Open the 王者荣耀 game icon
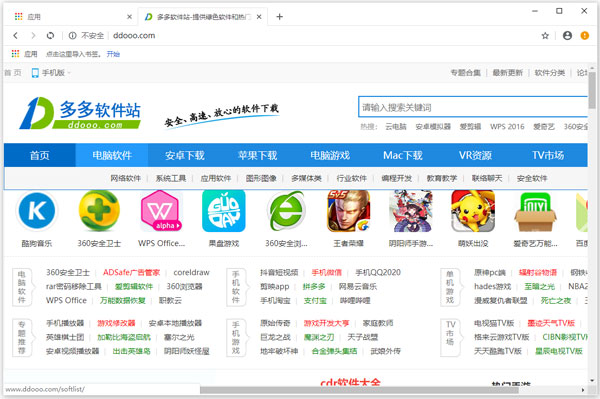 pyautogui.click(x=349, y=211)
